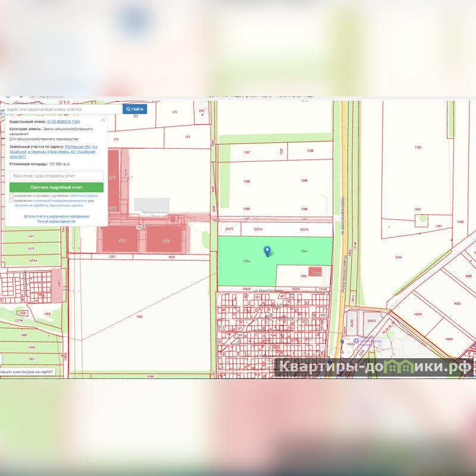Open the Ростовская обл. address link

(x=81, y=146)
